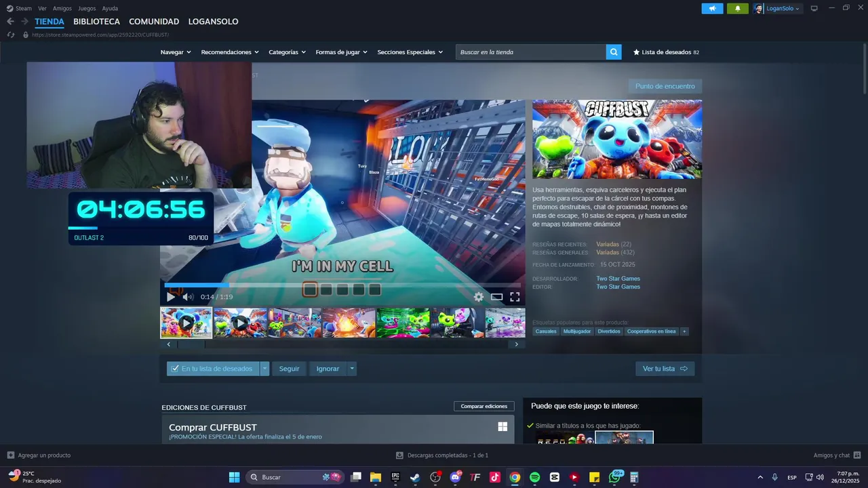The height and width of the screenshot is (488, 868).
Task: Click the Ver tu lista button
Action: tap(665, 369)
